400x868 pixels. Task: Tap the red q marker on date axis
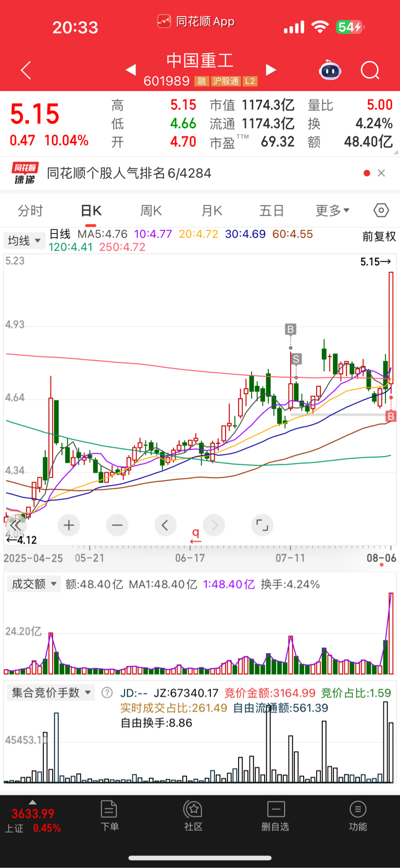click(196, 535)
